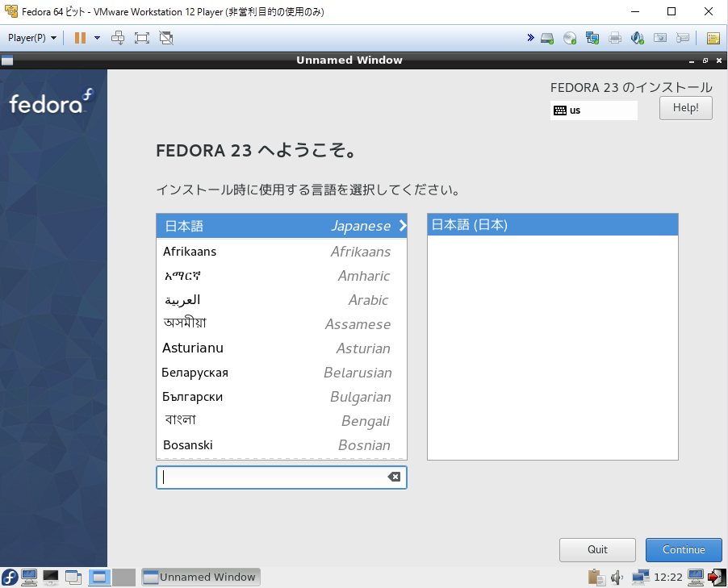This screenshot has width=728, height=588.
Task: Open the Fedora start menu in taskbar
Action: [x=9, y=578]
